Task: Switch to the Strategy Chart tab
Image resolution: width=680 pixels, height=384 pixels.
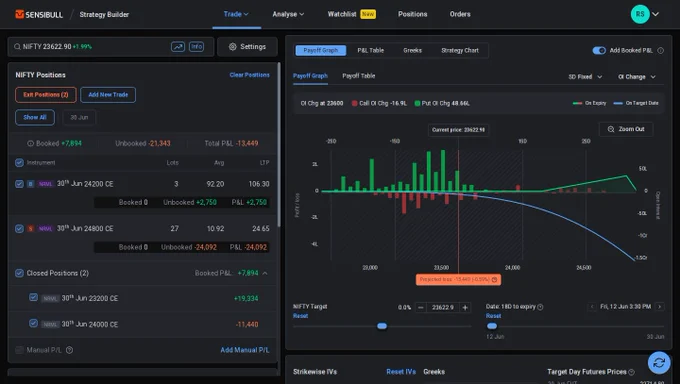Action: pyautogui.click(x=460, y=50)
